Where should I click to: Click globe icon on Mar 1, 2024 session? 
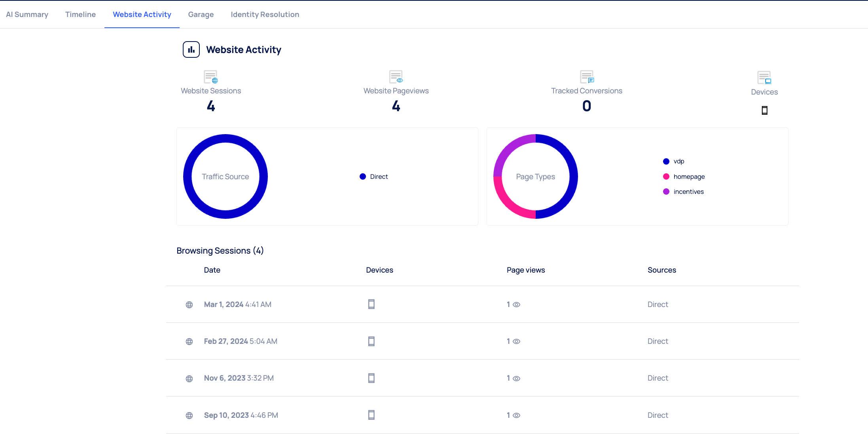(x=189, y=305)
